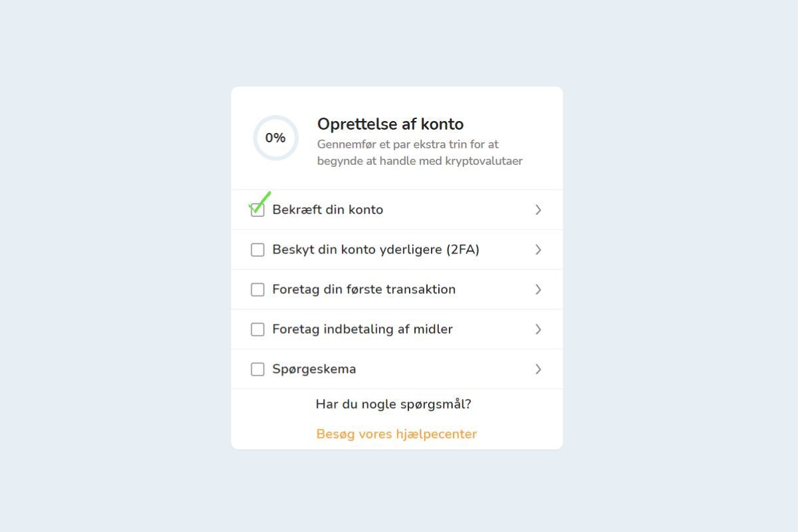Screen dimensions: 798x532
Task: Mark the Spørgeskema checkbox
Action: pyautogui.click(x=257, y=370)
